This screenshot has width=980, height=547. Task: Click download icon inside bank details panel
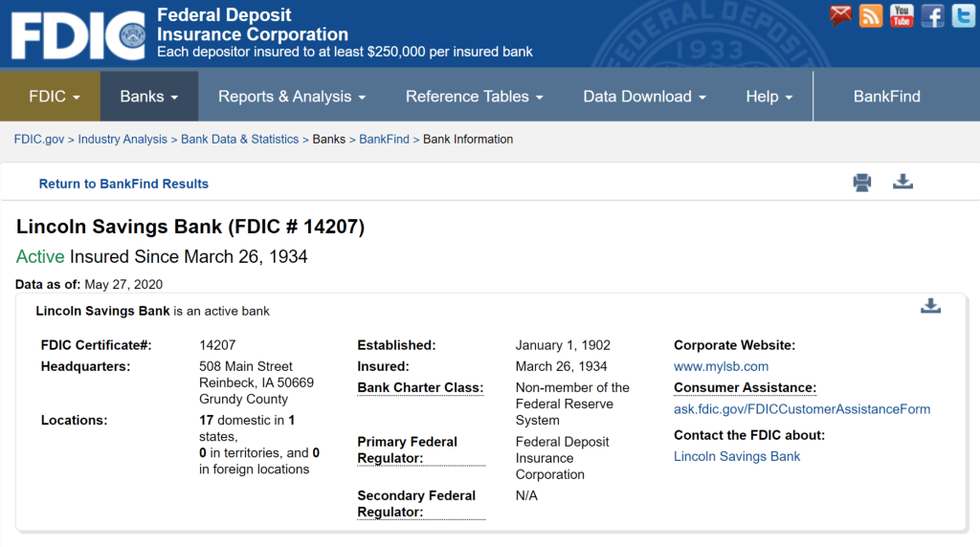coord(930,306)
